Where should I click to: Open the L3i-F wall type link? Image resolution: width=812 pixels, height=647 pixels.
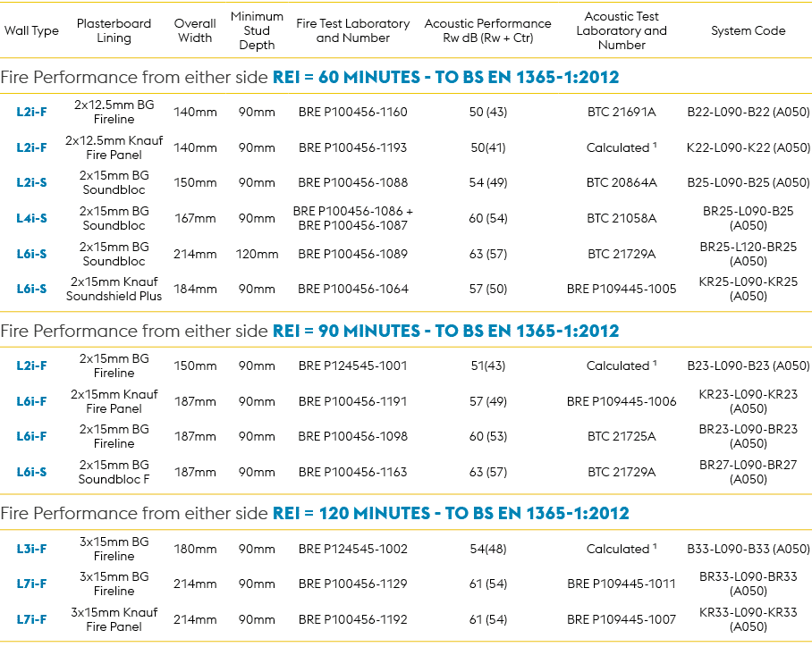click(31, 549)
